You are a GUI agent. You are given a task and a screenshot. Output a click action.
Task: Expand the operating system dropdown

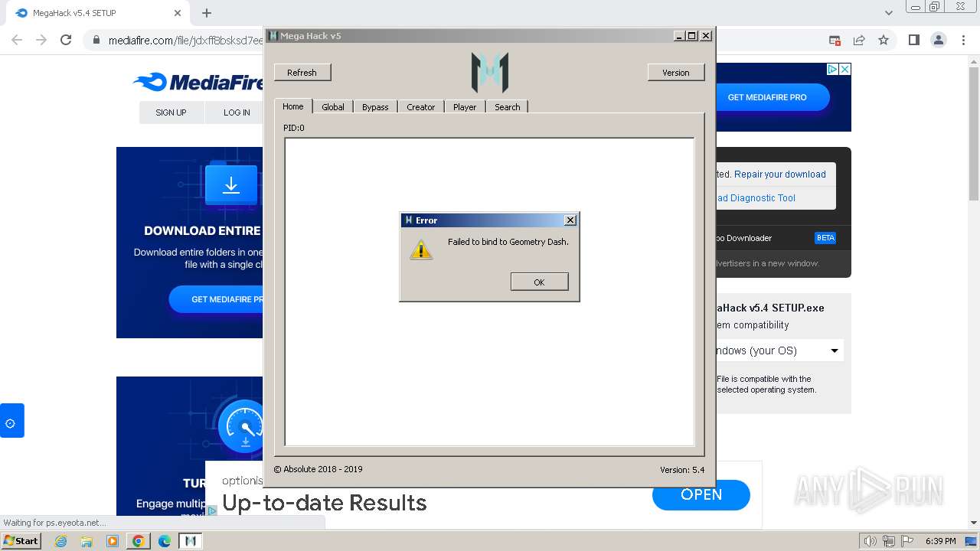click(x=779, y=350)
